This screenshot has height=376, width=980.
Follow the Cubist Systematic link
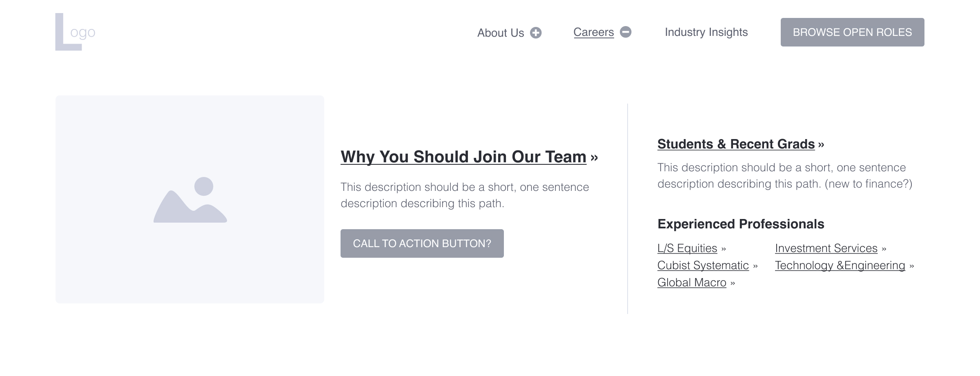click(702, 265)
